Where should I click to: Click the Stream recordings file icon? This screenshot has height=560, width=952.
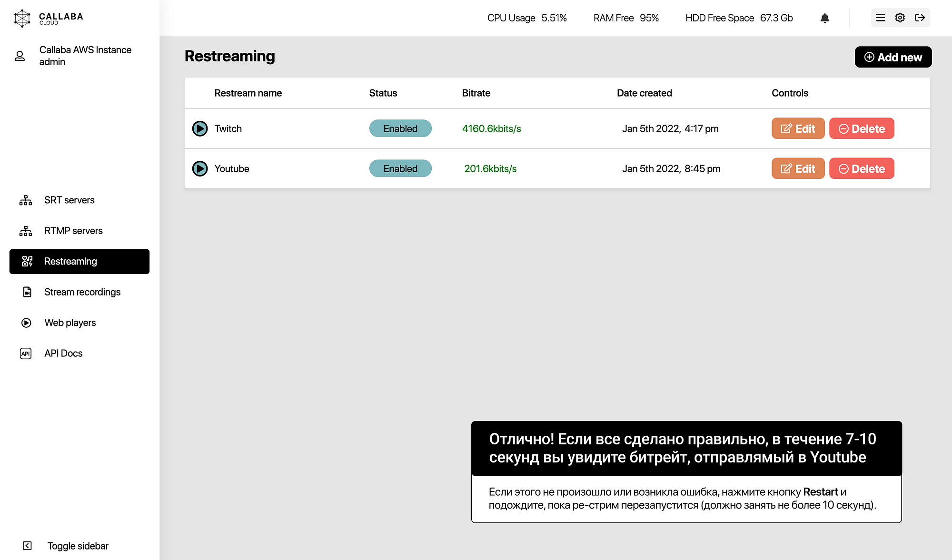(x=27, y=292)
